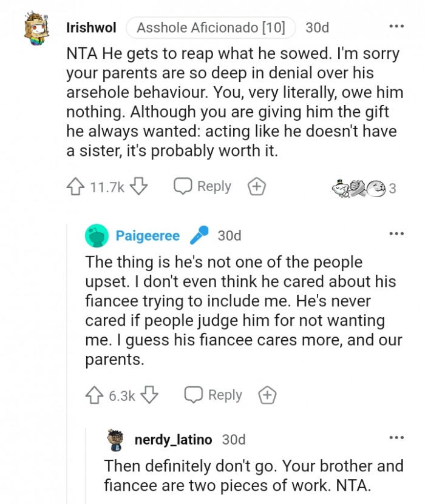Toggle upvote on Irishwol's comment
This screenshot has width=425, height=504.
(76, 186)
